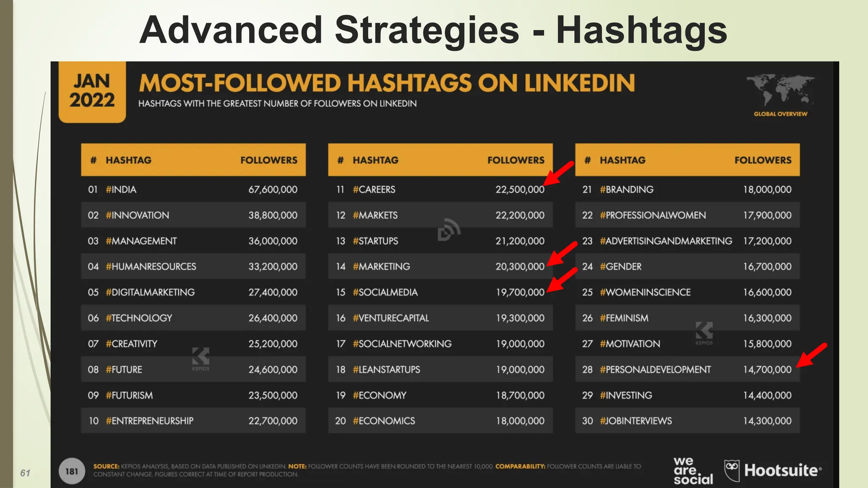Click the 19,700,000 followers figure
The width and height of the screenshot is (868, 488).
pos(520,292)
